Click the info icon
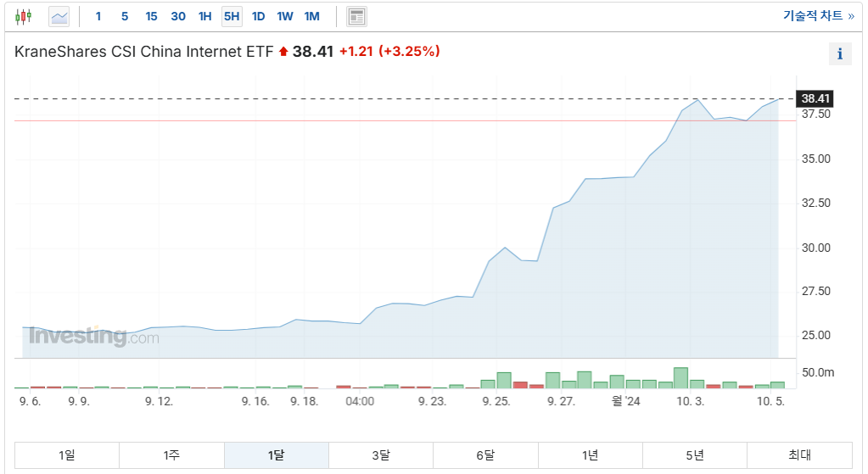The width and height of the screenshot is (868, 474). [840, 53]
